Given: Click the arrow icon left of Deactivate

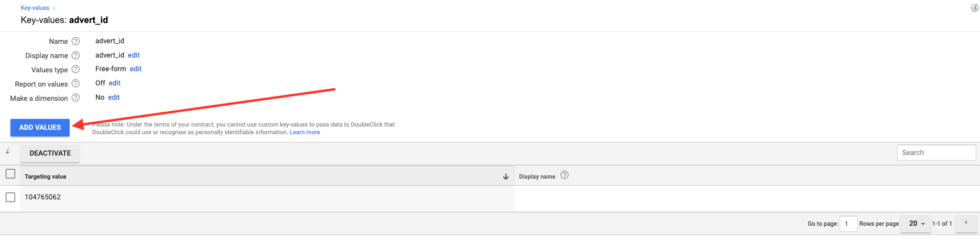Looking at the screenshot, I should [x=8, y=152].
